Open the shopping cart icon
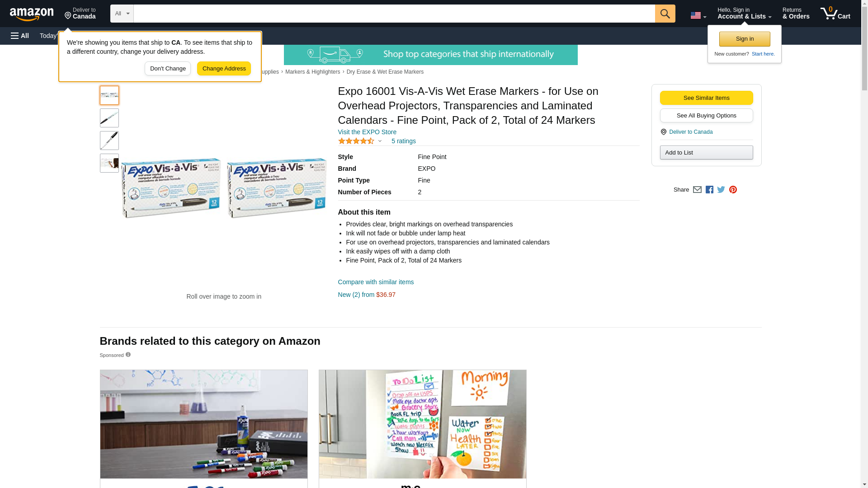868x488 pixels. point(835,14)
